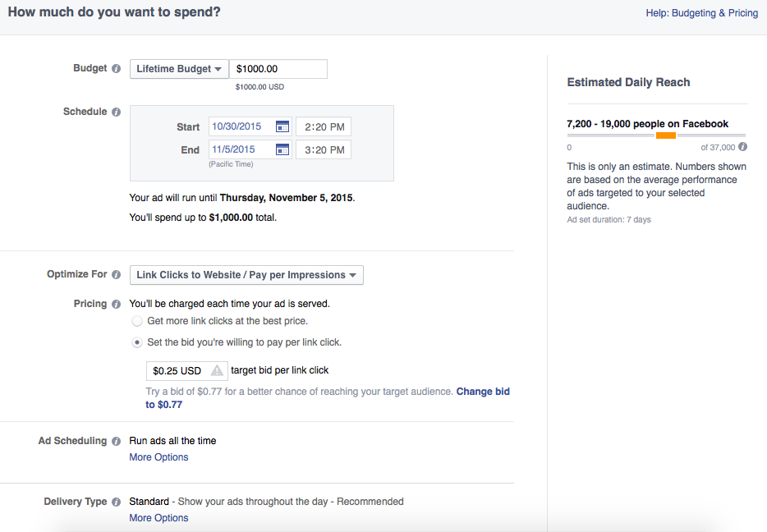Open the Link Clicks to Website optimization dropdown
The image size is (767, 532).
pos(246,275)
